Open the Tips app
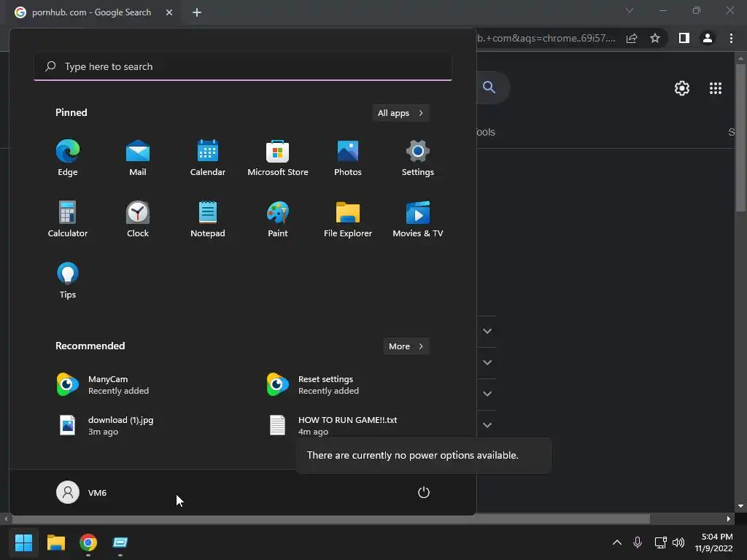The image size is (747, 560). [x=68, y=281]
